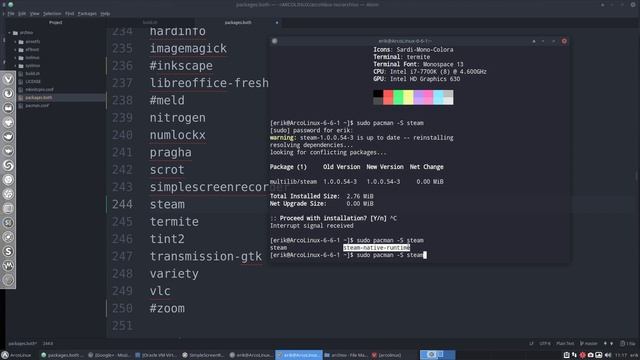Open the File menu in Atom
This screenshot has width=640, height=360.
(x=11, y=13)
